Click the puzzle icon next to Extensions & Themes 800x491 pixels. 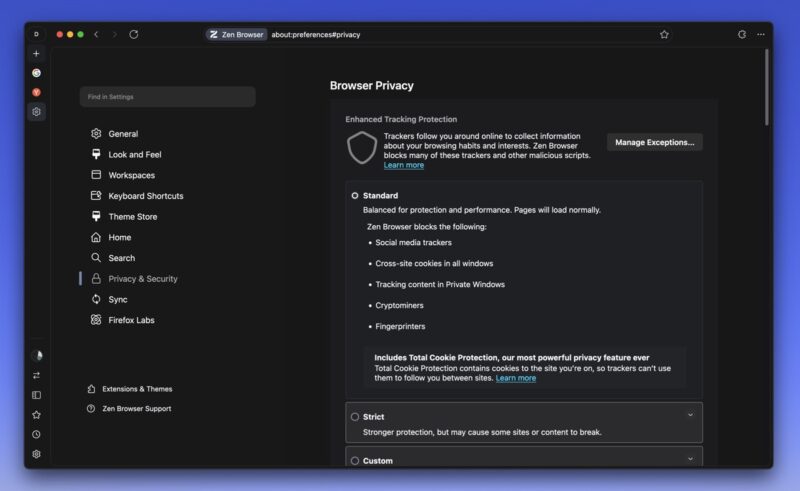click(91, 388)
